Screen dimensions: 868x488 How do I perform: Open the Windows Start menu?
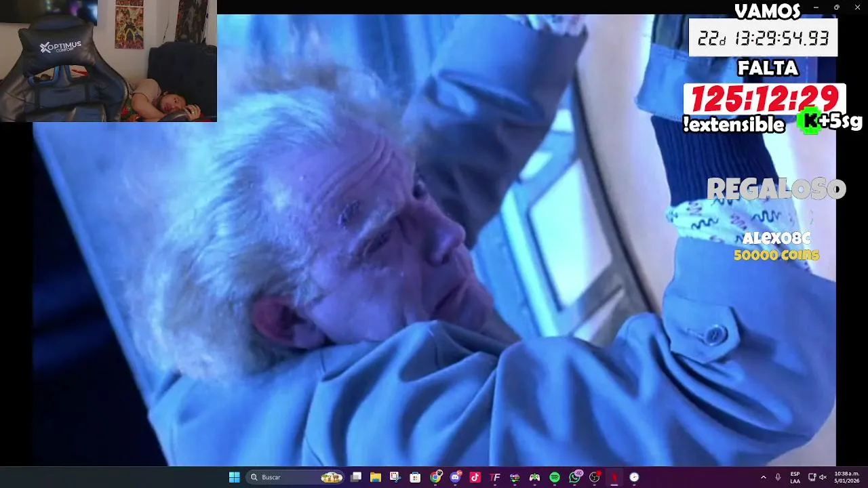(234, 477)
